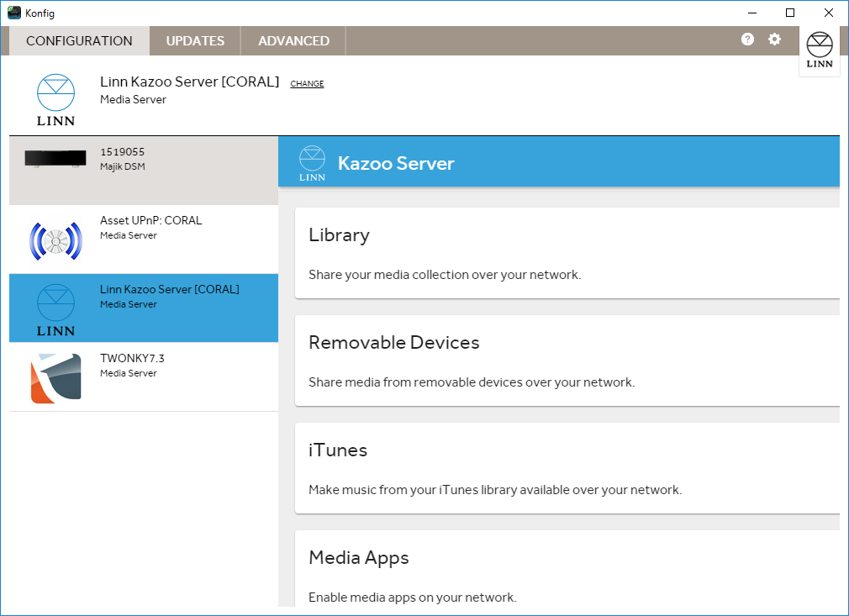Viewport: 849px width, 616px height.
Task: Open the Media Apps card
Action: coord(567,569)
